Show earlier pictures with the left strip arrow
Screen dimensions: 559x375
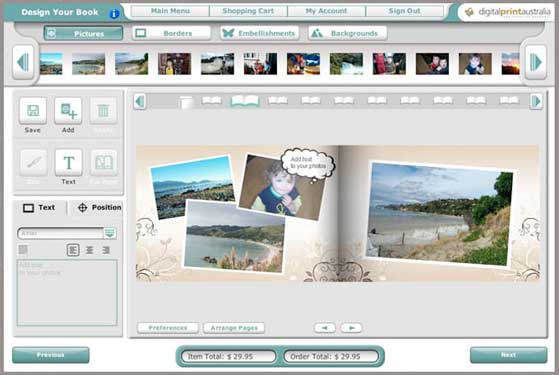point(23,62)
